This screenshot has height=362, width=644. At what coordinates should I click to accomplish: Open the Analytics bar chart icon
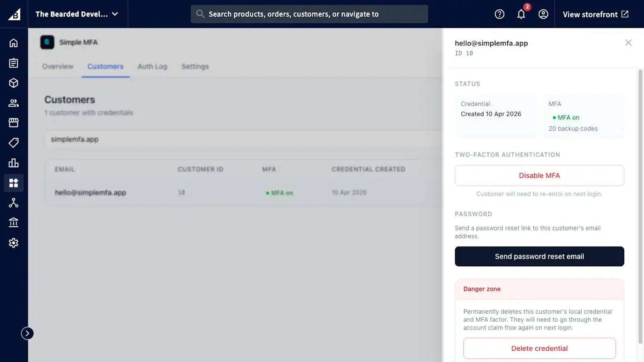14,163
